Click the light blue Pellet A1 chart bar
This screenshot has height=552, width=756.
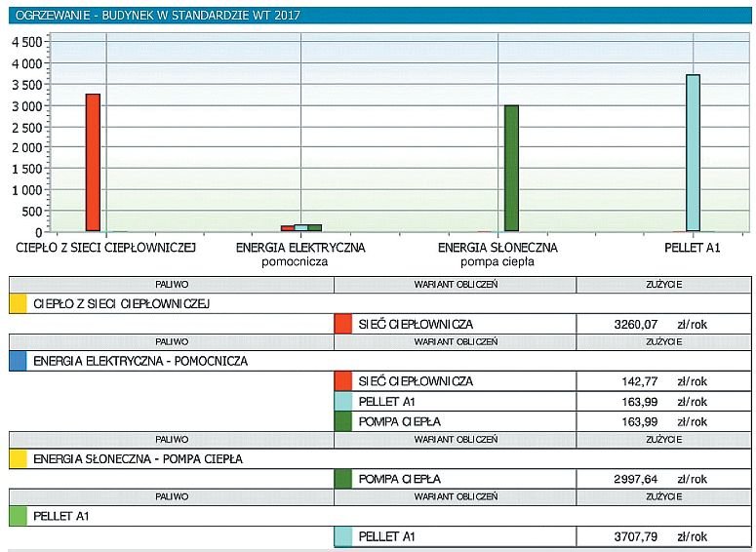[693, 153]
